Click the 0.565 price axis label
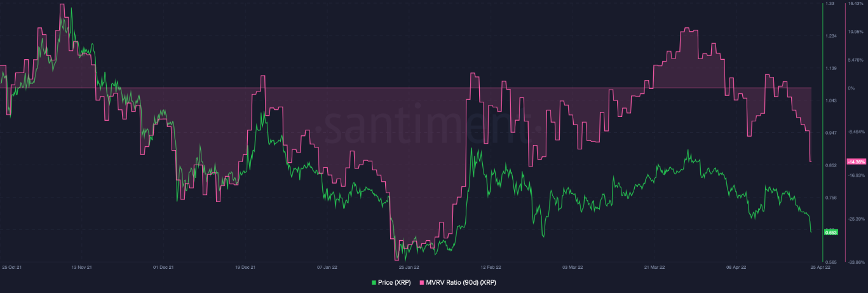The height and width of the screenshot is (293, 868). click(831, 262)
